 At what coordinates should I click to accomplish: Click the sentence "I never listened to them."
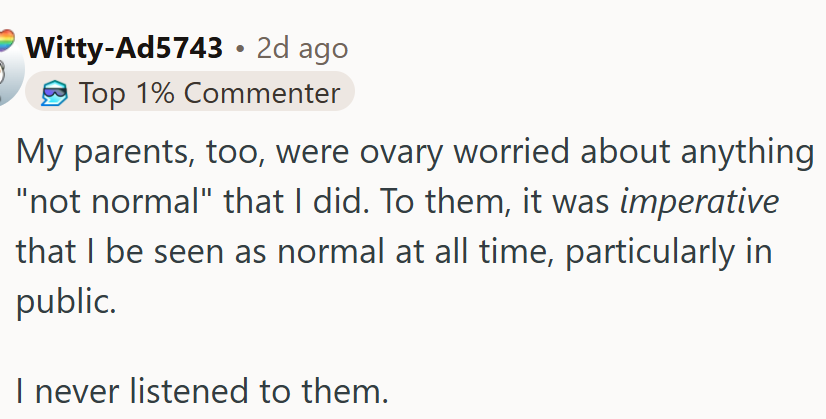(202, 391)
